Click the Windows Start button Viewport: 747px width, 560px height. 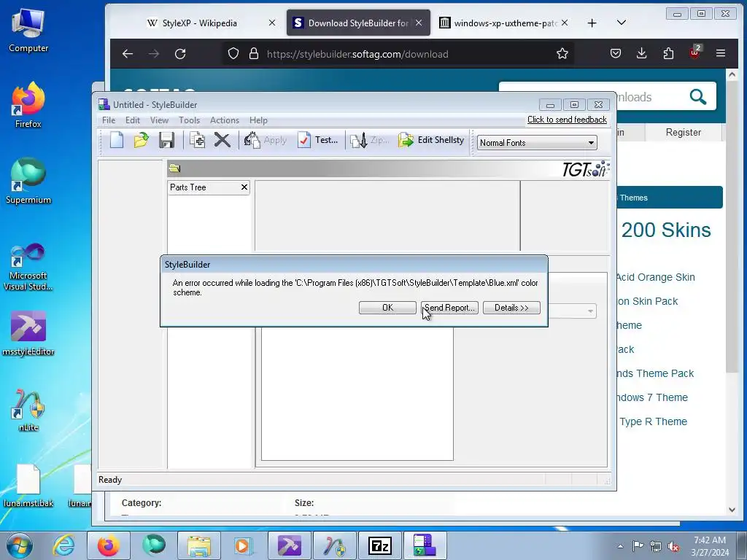click(x=19, y=545)
